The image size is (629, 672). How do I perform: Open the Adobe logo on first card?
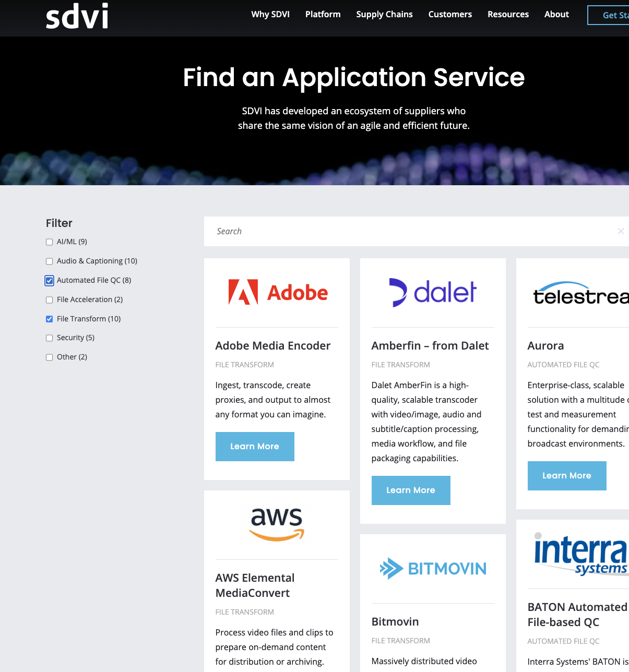tap(278, 292)
